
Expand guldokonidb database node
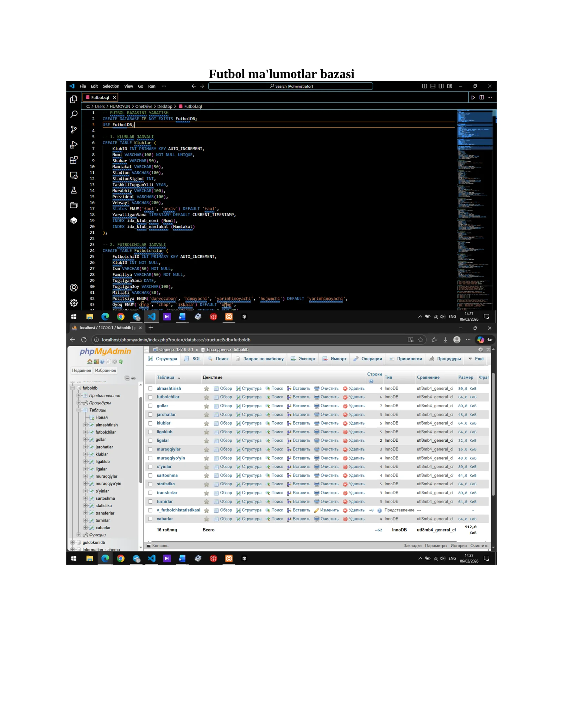(72, 542)
